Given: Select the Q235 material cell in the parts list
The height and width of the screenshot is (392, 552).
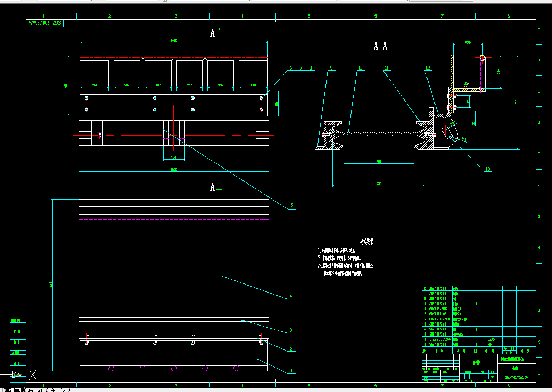Looking at the screenshot, I should pos(491,339).
